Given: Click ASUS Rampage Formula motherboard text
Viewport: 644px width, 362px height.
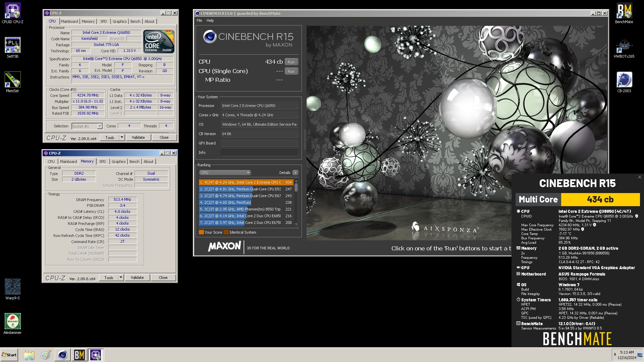Looking at the screenshot, I should [582, 274].
